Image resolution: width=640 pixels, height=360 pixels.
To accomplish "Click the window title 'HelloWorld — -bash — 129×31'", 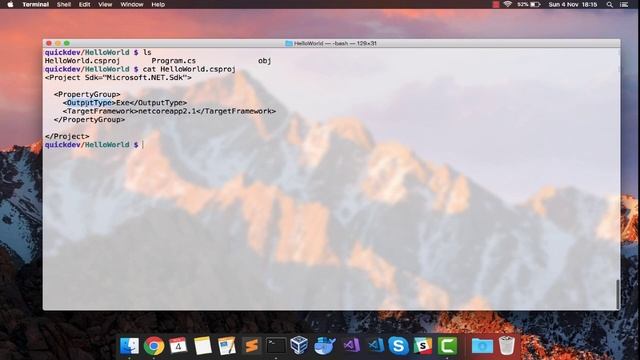I will [x=335, y=43].
